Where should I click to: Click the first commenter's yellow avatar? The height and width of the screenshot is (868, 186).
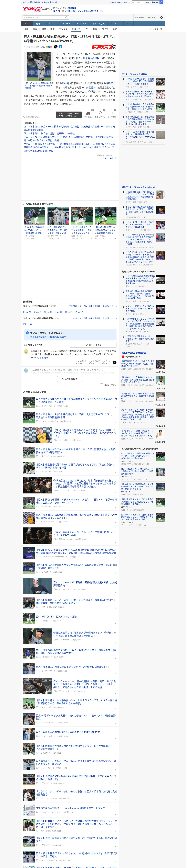tap(26, 352)
